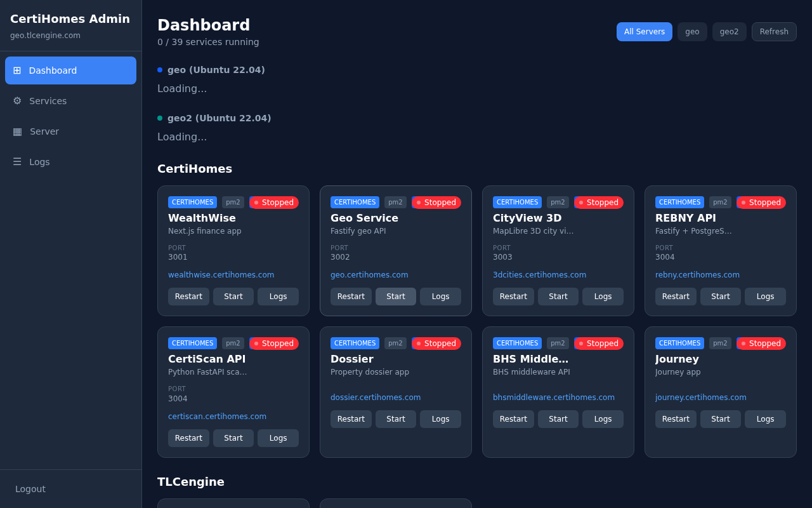Click the status dot beside geo server
This screenshot has width=812, height=508.
click(159, 70)
